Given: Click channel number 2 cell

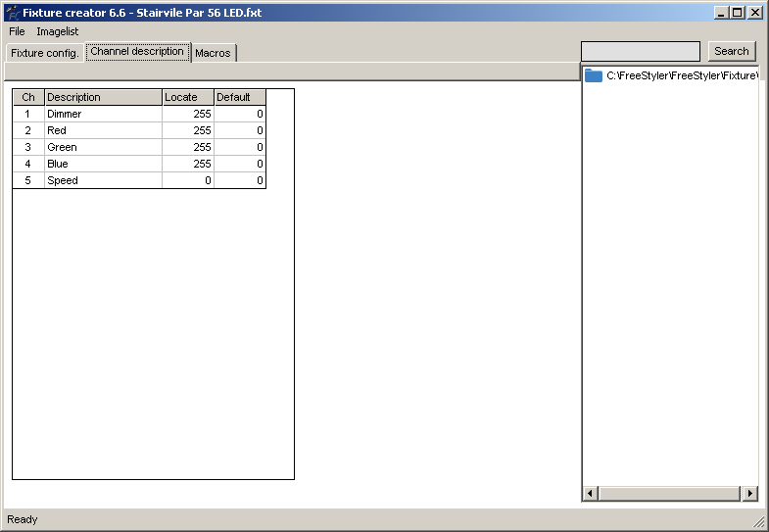Looking at the screenshot, I should pos(28,130).
